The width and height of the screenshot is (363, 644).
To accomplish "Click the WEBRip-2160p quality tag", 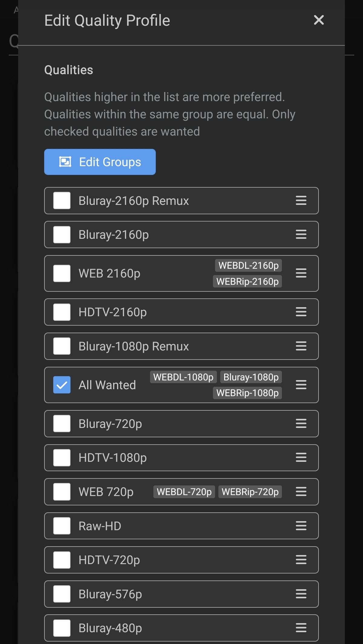I will (247, 281).
